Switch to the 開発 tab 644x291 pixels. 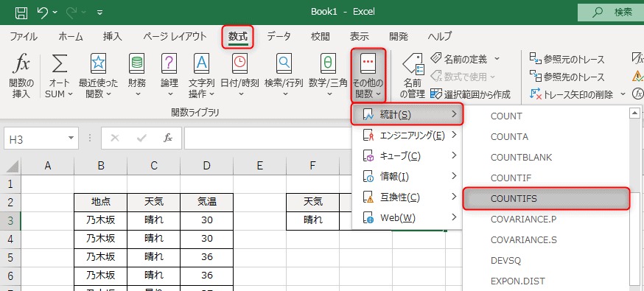tap(399, 36)
